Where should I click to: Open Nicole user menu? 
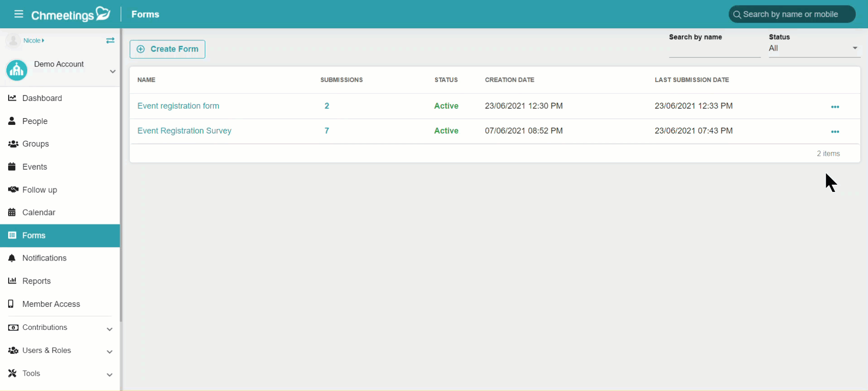point(34,40)
